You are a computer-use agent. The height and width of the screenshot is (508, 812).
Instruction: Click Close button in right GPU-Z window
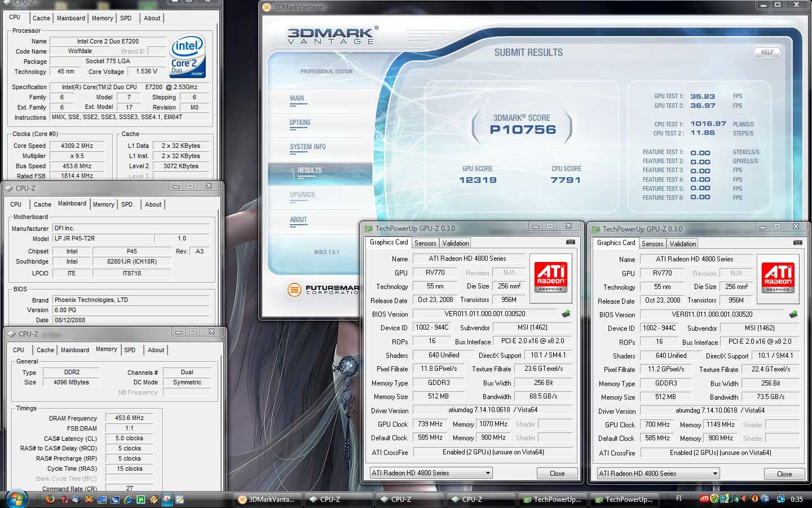(784, 474)
